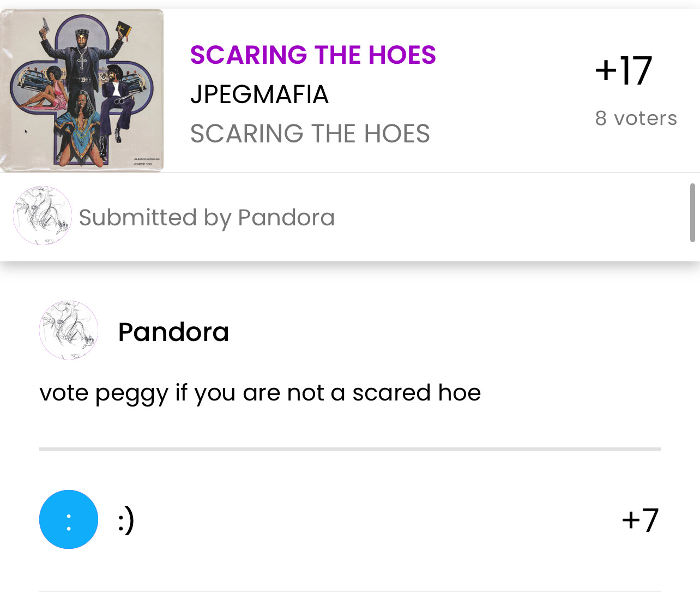The image size is (700, 592).
Task: Click the purple SCARING THE HOES title
Action: click(x=313, y=55)
